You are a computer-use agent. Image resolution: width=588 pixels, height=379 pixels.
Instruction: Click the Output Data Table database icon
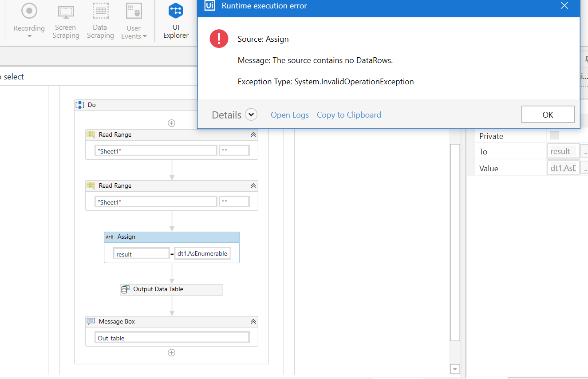(x=125, y=289)
